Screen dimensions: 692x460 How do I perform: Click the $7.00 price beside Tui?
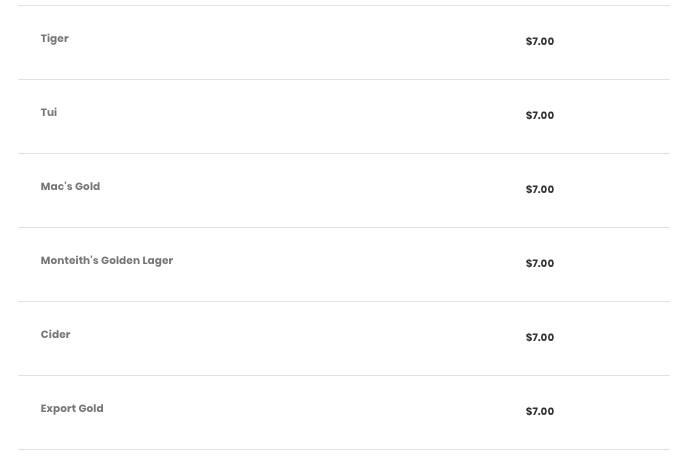[539, 116]
